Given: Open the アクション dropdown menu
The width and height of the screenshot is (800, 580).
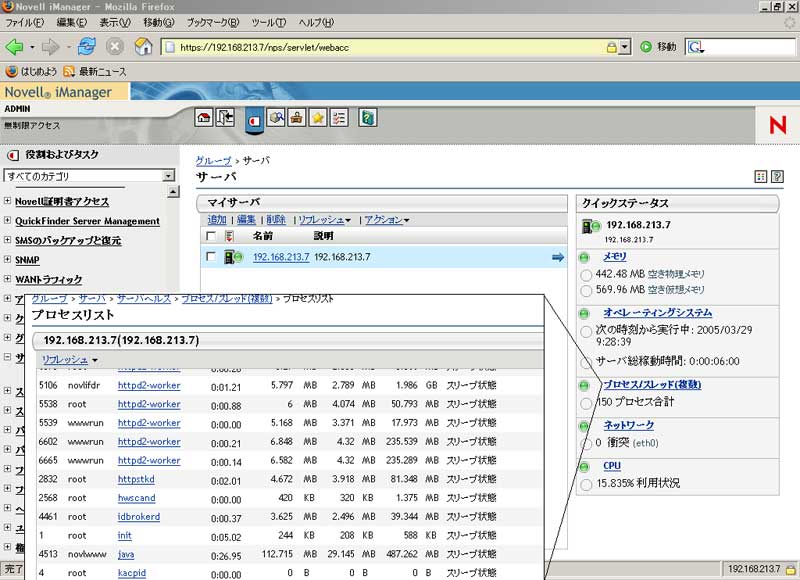Looking at the screenshot, I should 387,220.
